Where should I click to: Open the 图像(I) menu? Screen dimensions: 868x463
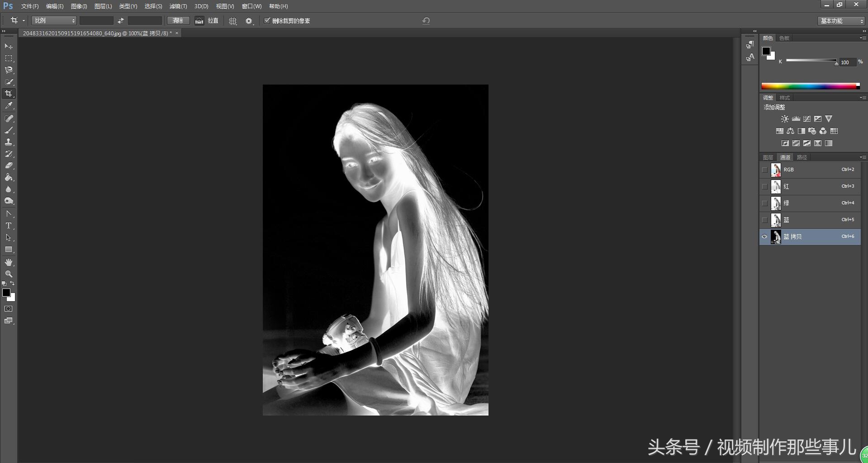pos(79,6)
